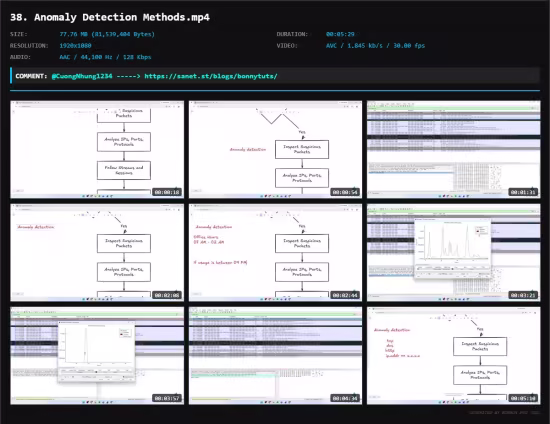Image resolution: width=550 pixels, height=424 pixels.
Task: Click the sanet.st blogs URL in the comment
Action: coord(211,76)
